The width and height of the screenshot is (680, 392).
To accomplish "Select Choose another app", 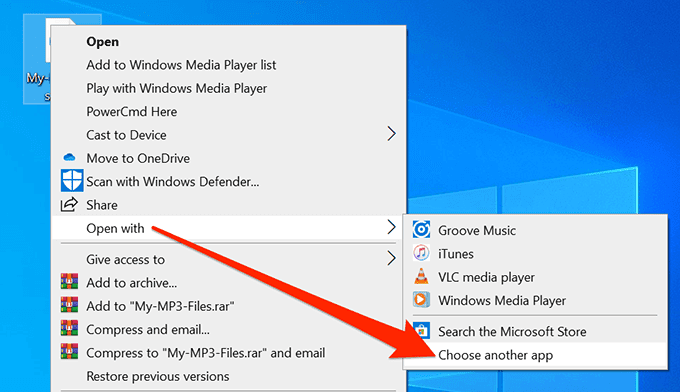I will (x=496, y=356).
